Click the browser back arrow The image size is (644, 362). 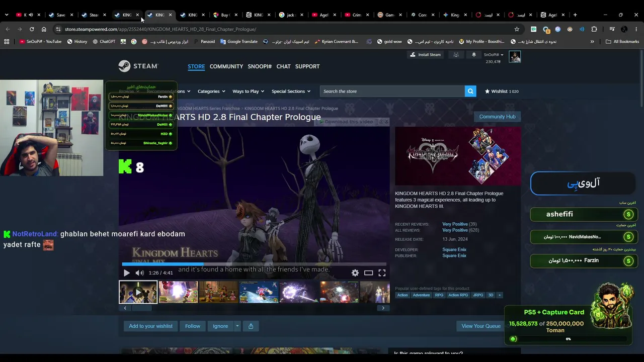[8, 29]
